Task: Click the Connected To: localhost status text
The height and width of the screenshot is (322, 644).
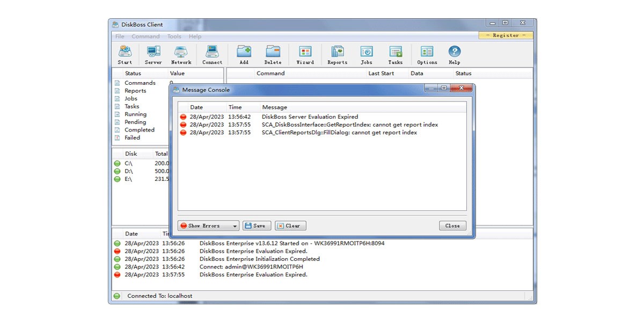Action: 159,296
